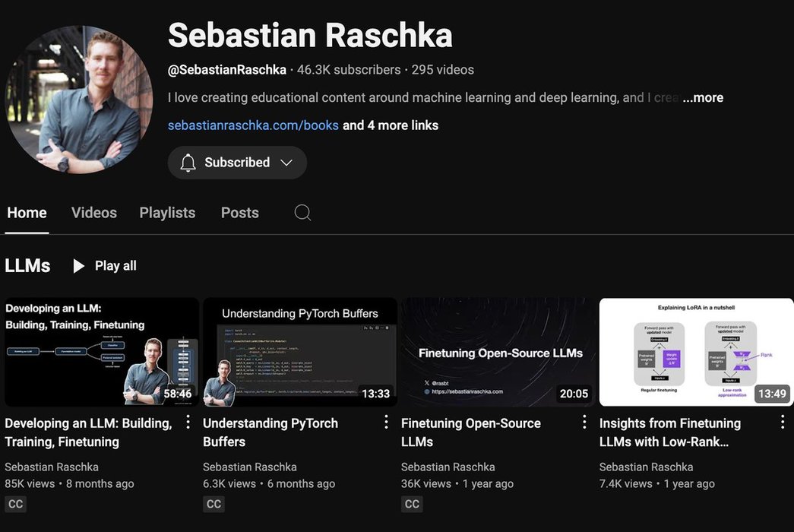
Task: Click the notification bell icon
Action: coord(188,163)
